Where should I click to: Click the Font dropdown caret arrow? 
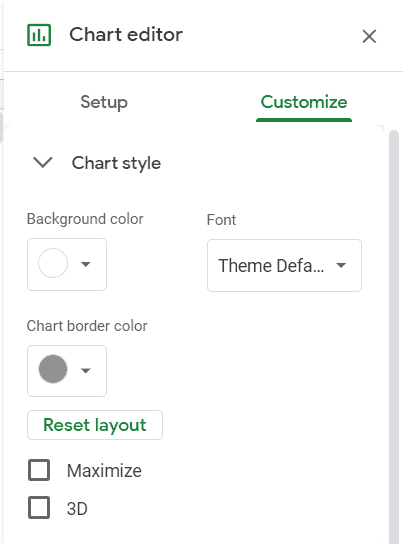(x=341, y=265)
